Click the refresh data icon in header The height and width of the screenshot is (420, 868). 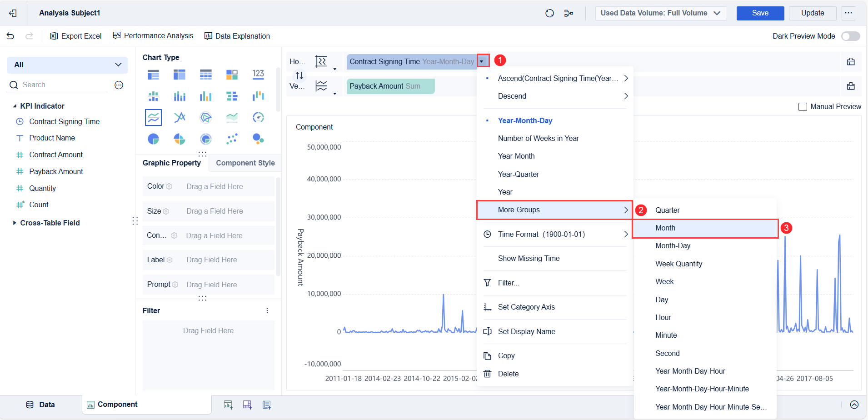click(549, 13)
